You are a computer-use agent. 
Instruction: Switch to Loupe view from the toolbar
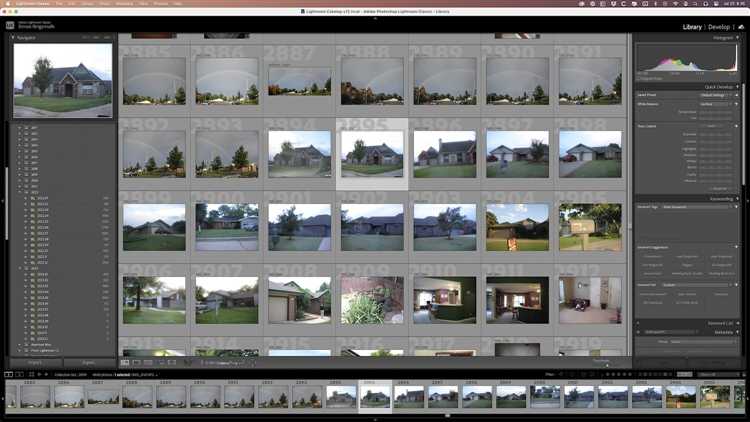click(x=136, y=363)
